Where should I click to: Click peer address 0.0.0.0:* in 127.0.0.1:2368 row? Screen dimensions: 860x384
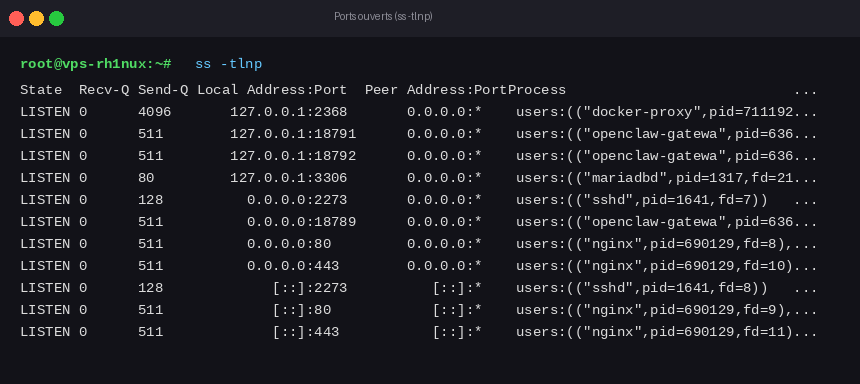click(x=444, y=112)
